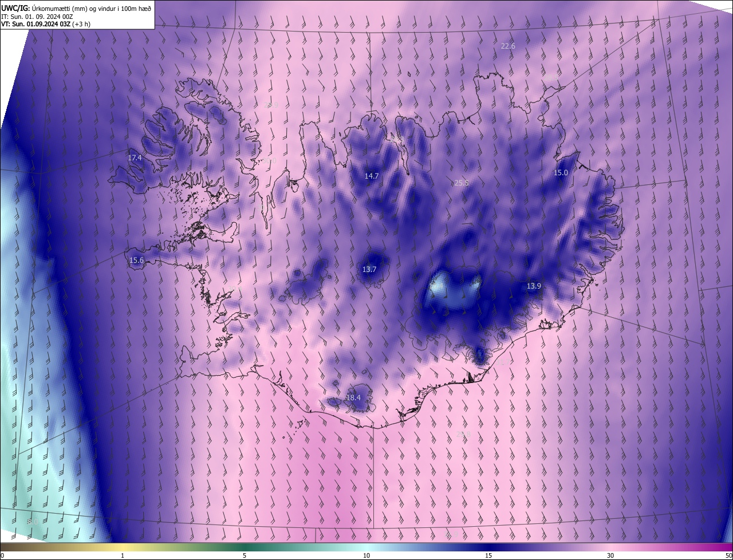Click the 15.6 value label on the map
Viewport: 733px width, 560px height.
click(x=136, y=260)
